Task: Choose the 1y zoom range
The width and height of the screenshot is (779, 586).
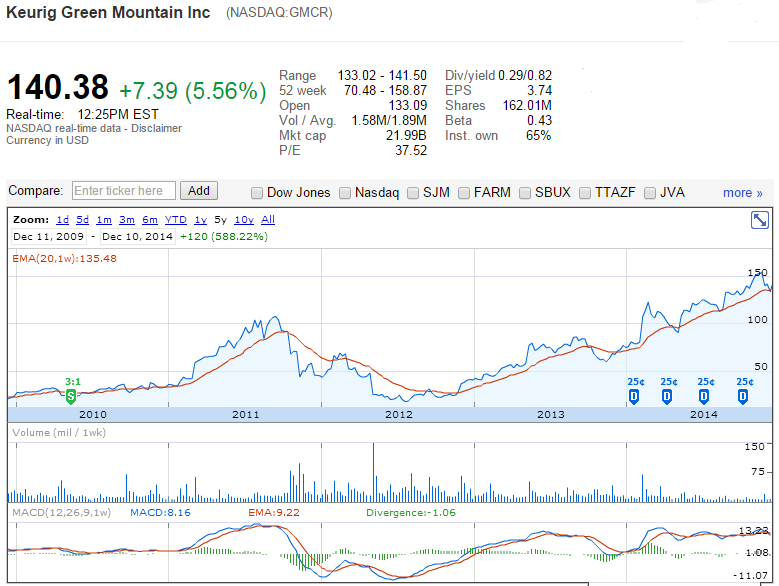Action: click(x=201, y=220)
